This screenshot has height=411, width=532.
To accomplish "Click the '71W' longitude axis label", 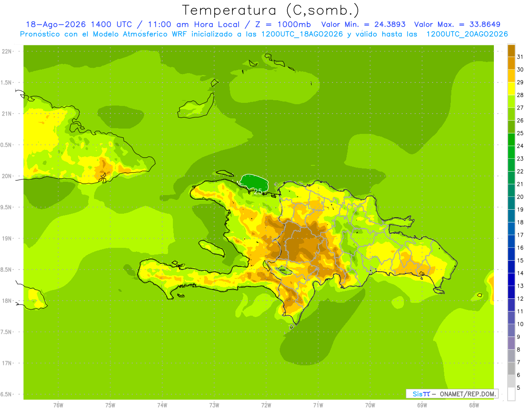I will 318,405.
